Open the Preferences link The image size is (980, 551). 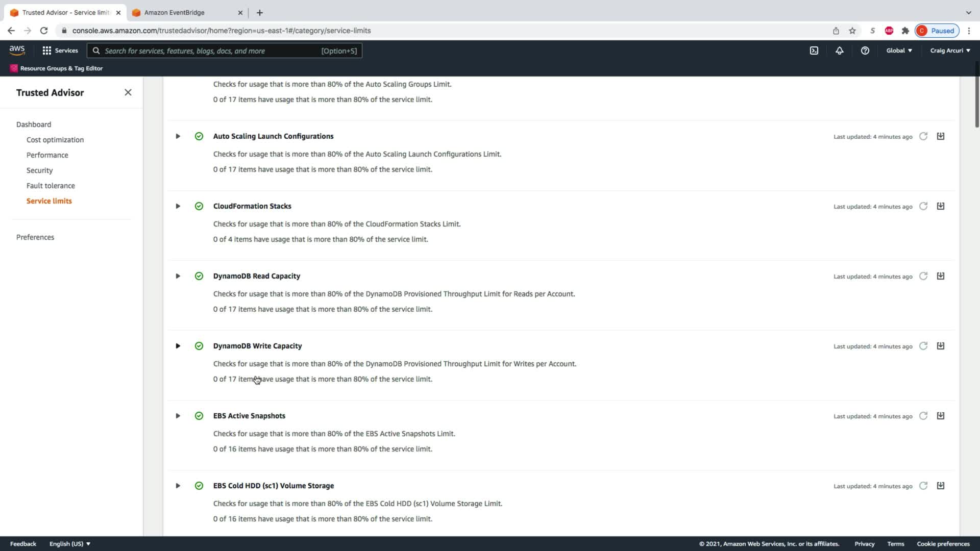pos(35,237)
